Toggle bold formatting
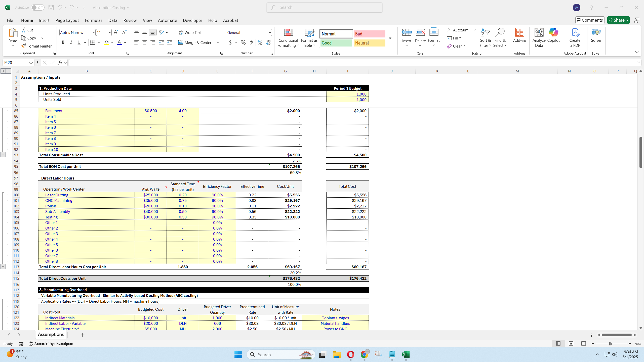 point(63,42)
